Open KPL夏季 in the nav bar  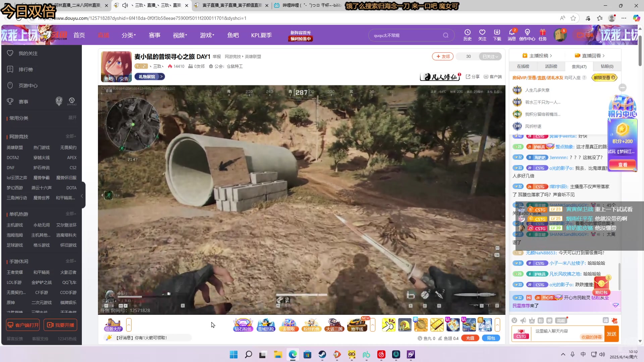coord(262,35)
